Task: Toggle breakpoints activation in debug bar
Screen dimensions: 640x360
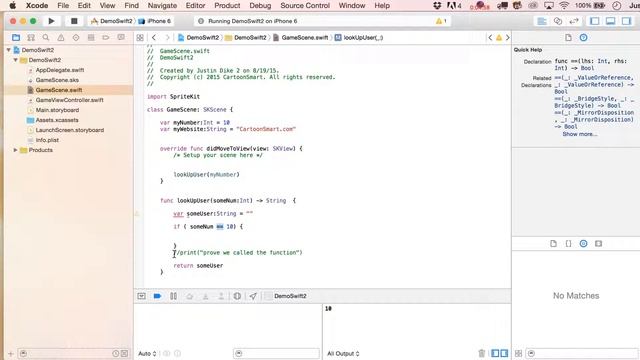Action: point(157,296)
